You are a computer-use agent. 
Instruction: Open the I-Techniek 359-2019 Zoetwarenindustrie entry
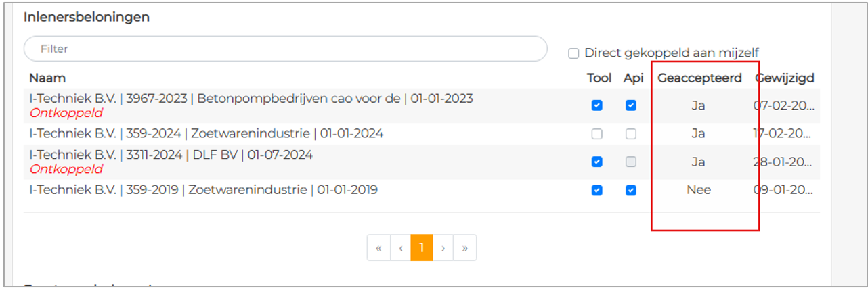click(203, 190)
